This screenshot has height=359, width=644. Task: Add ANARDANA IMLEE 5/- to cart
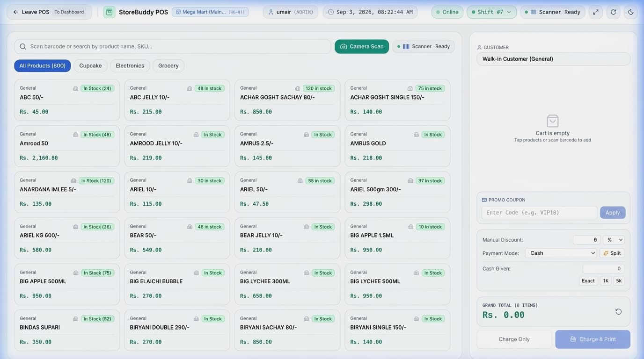[67, 192]
